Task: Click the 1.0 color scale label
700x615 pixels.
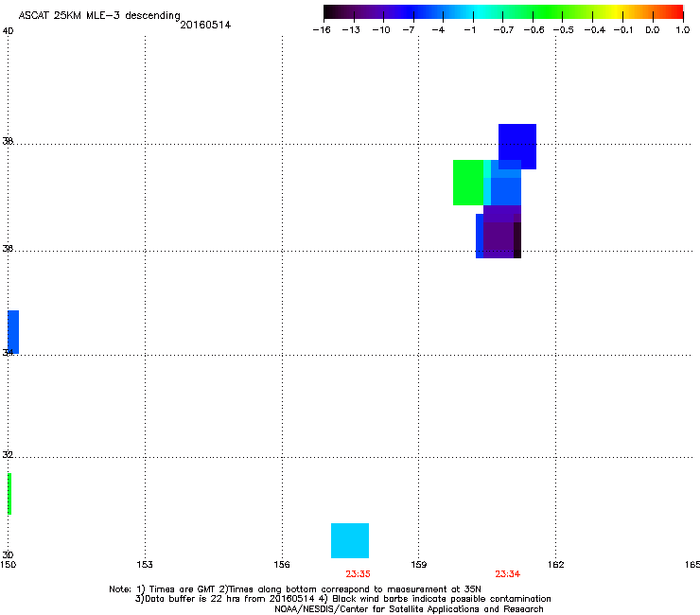Action: (x=683, y=30)
